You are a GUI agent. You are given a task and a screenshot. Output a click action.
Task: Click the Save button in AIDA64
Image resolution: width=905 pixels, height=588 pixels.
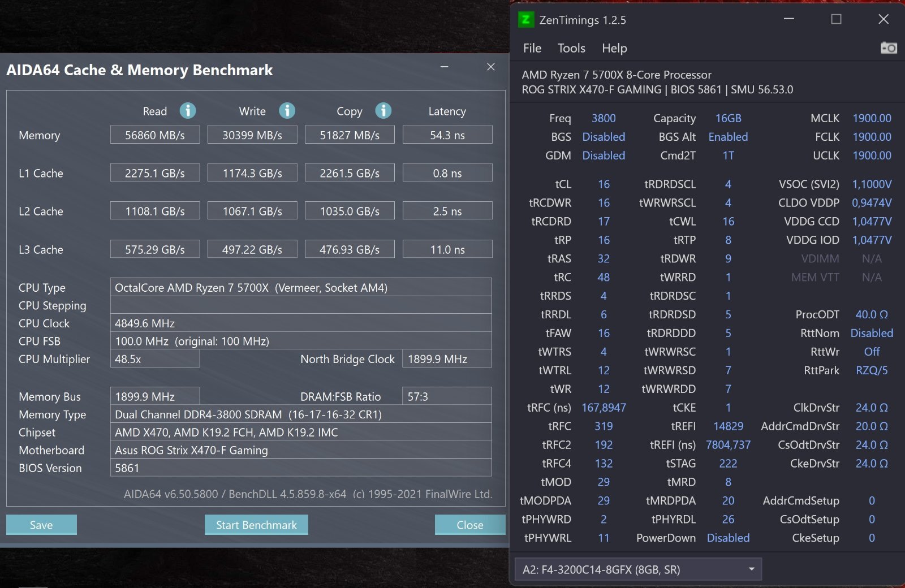(41, 525)
